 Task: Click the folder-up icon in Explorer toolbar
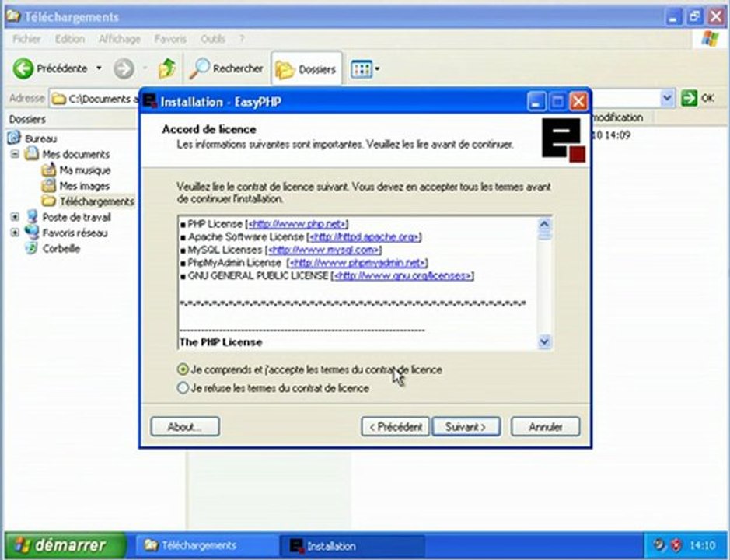(x=166, y=68)
